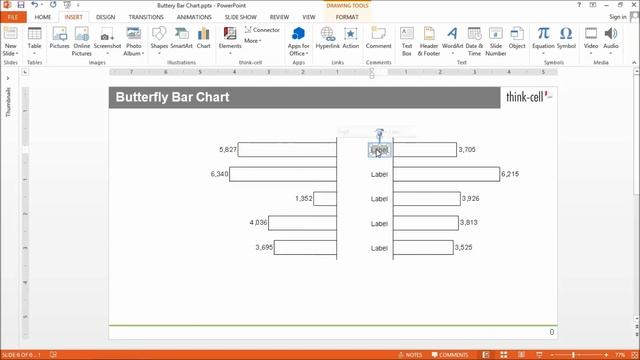
Task: Select think-cell Connector tool
Action: (262, 30)
